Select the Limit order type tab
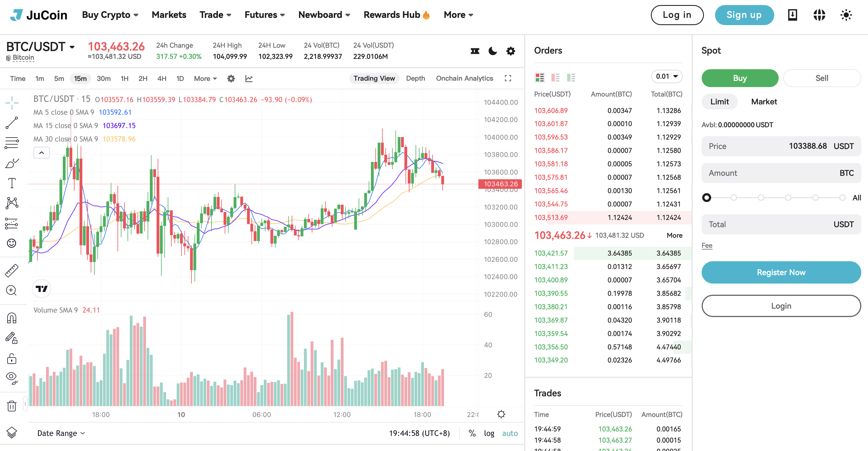 [720, 102]
